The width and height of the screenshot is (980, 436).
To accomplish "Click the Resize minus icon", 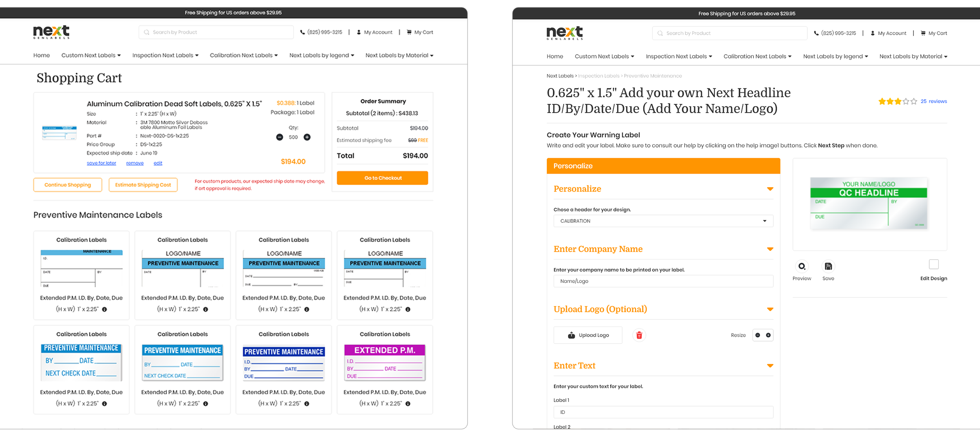I will [x=758, y=335].
